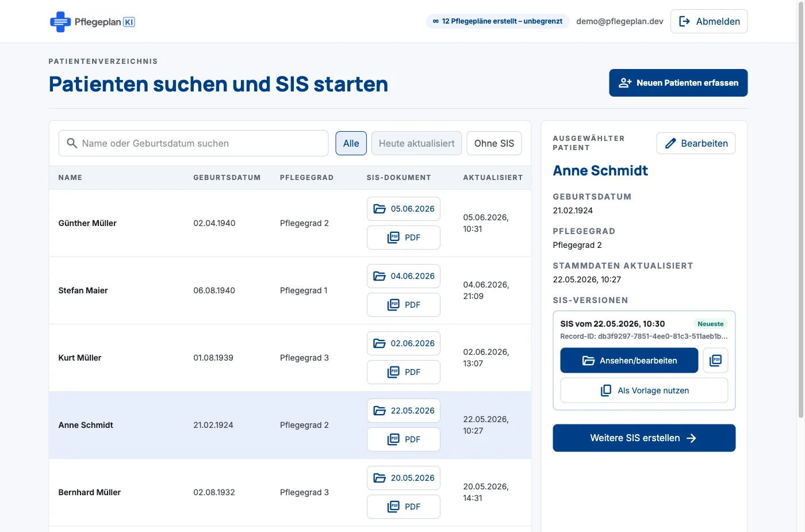805x532 pixels.
Task: Click the NAME column header
Action: (70, 178)
